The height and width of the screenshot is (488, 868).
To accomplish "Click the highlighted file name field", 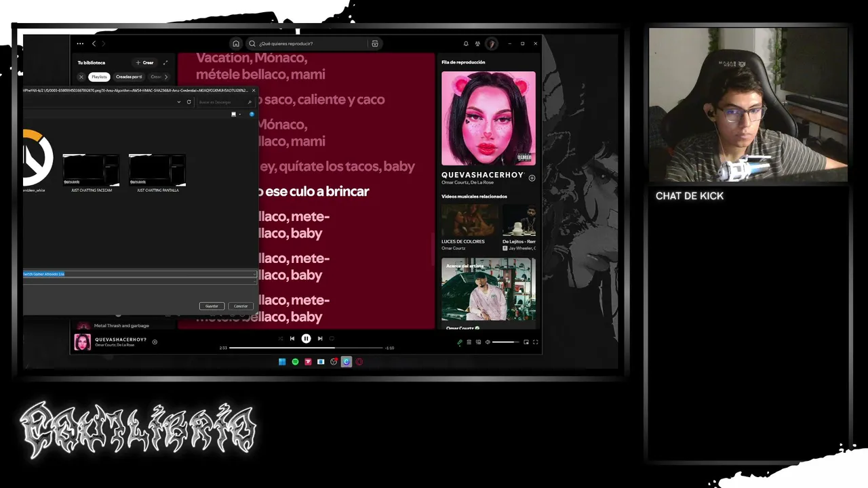I will point(139,274).
